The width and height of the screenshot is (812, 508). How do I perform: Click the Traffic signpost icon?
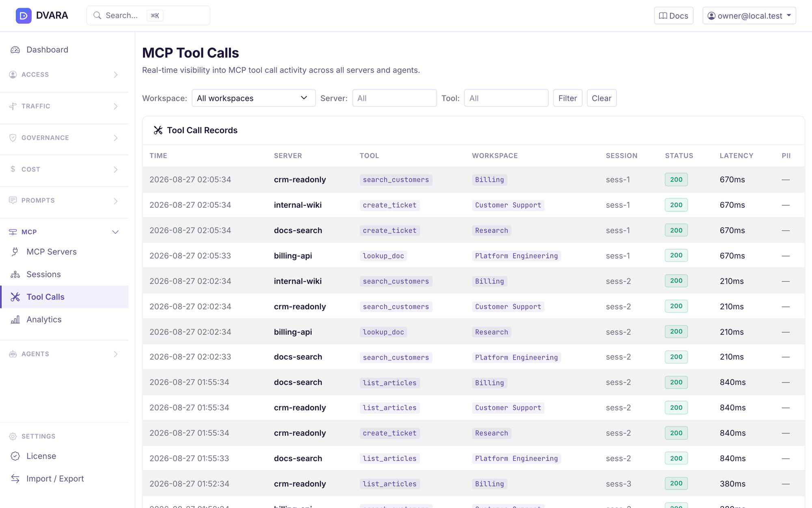(13, 106)
